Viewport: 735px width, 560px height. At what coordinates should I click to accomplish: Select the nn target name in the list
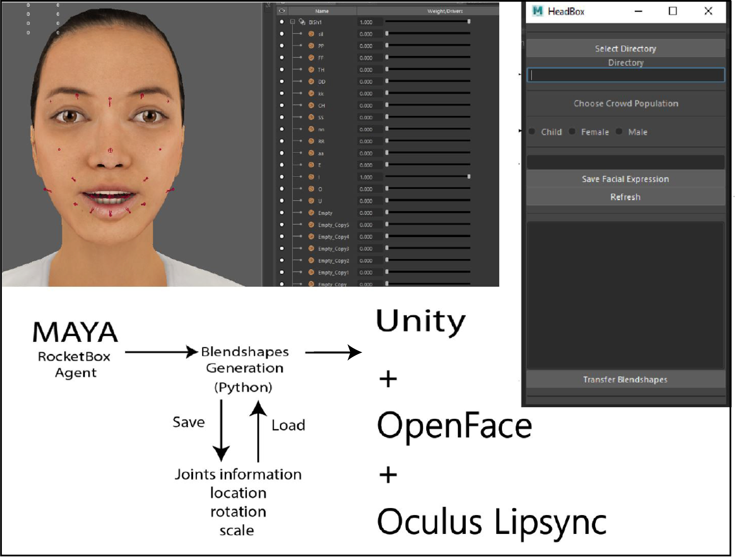pyautogui.click(x=321, y=129)
